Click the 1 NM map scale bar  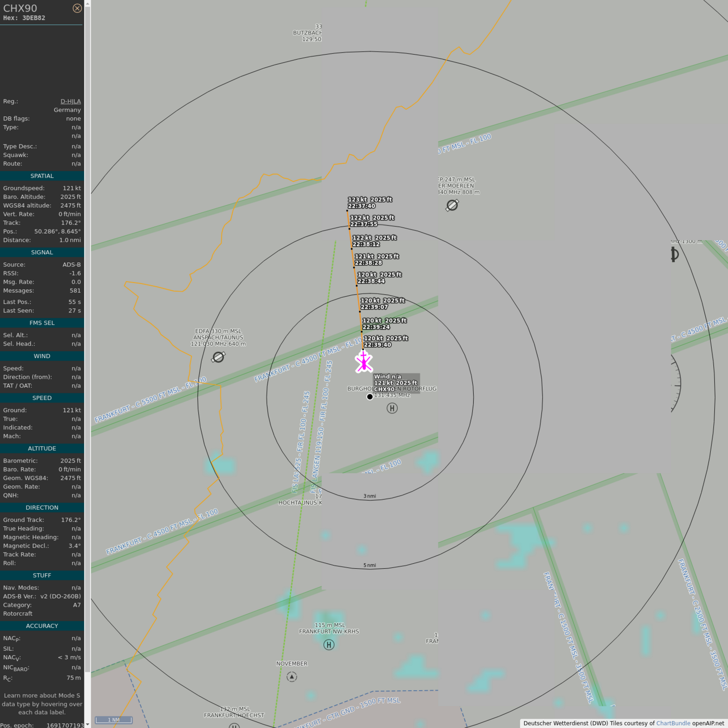[x=114, y=719]
